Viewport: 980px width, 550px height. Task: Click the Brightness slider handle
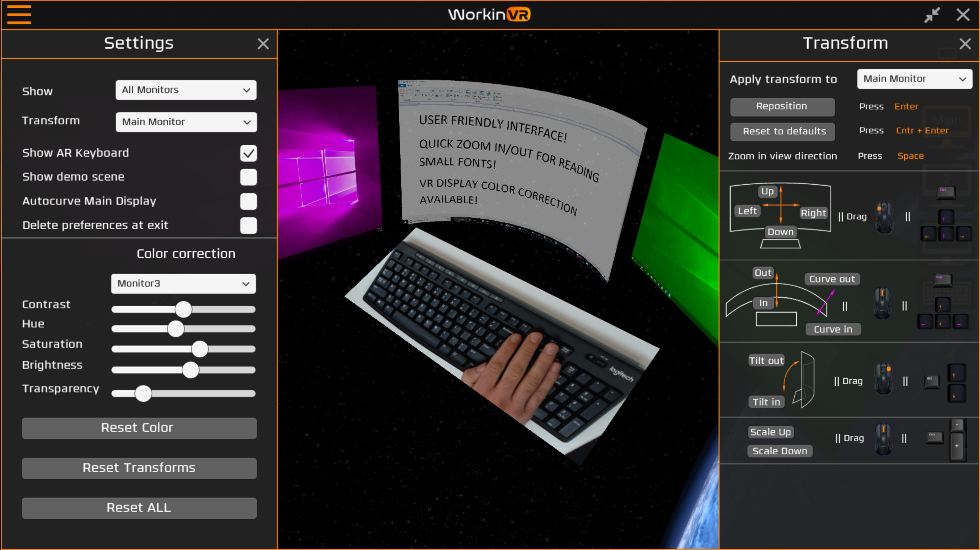coord(190,370)
